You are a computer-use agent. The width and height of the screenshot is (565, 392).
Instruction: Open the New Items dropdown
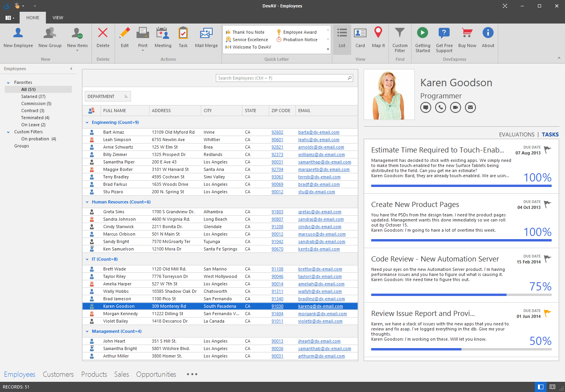(x=77, y=50)
